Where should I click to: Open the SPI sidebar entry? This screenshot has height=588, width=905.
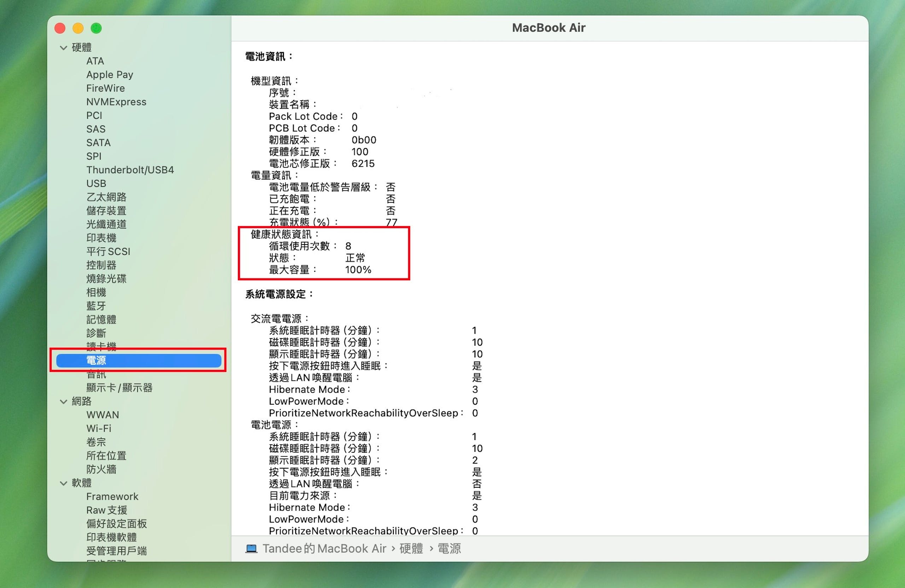pos(94,156)
